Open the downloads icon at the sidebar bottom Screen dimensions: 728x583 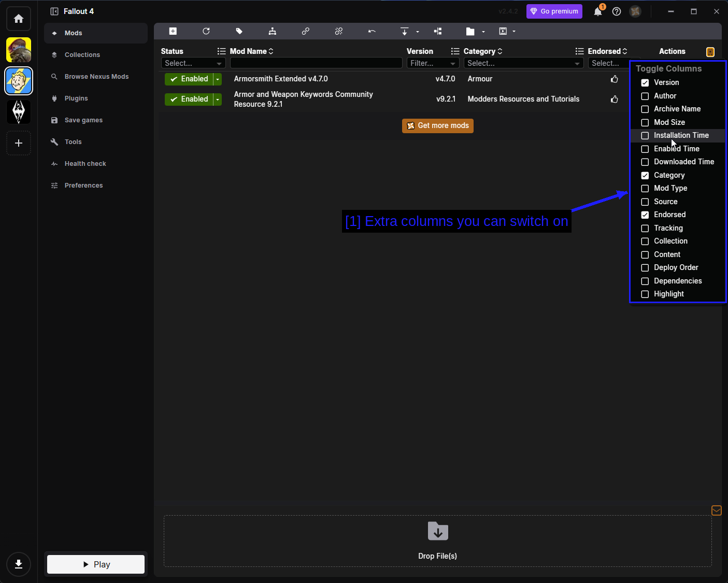(19, 564)
